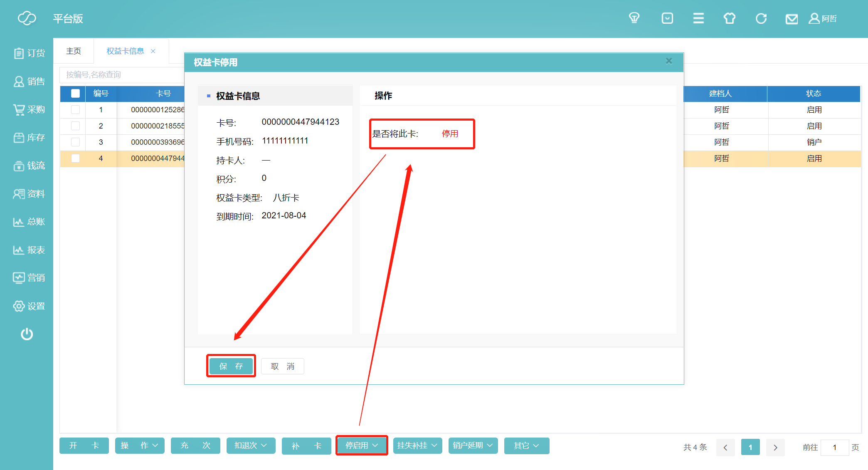
Task: Click the shirt theme icon
Action: [x=729, y=18]
